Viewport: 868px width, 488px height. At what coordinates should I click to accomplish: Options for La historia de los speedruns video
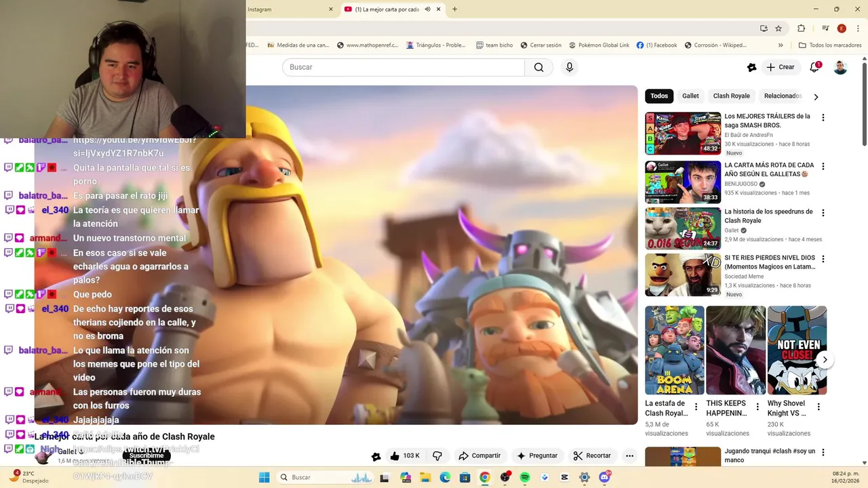coord(823,213)
